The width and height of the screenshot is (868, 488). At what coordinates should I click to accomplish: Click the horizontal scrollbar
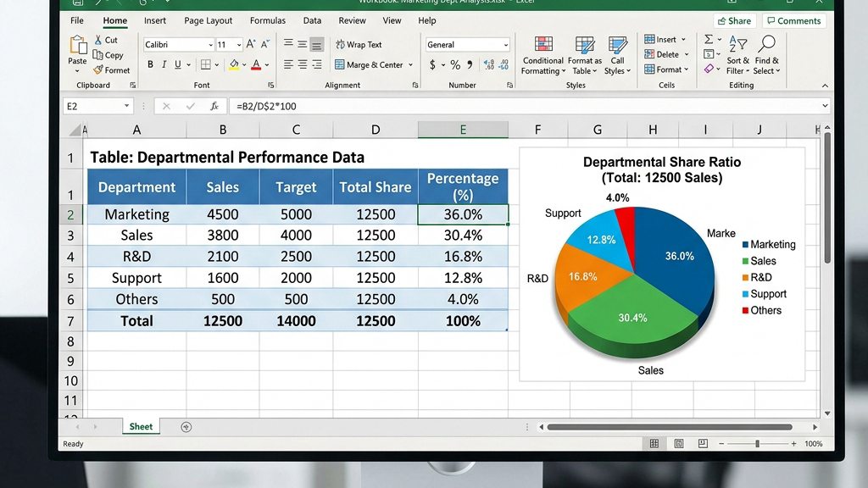[670, 427]
